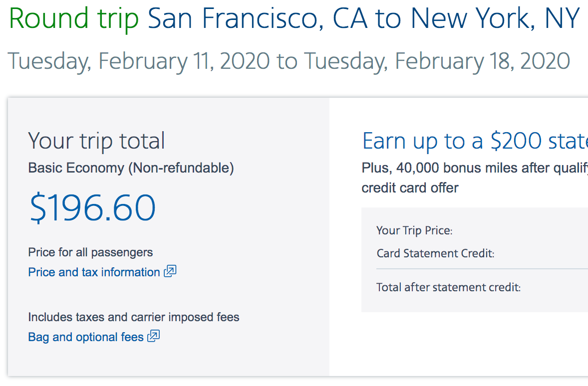Click the Basic Economy (Non-refundable) label
Screen dimensions: 588x386
tap(131, 168)
